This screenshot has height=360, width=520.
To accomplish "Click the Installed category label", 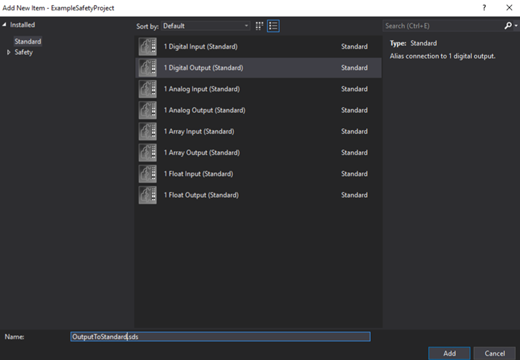I will tap(22, 25).
